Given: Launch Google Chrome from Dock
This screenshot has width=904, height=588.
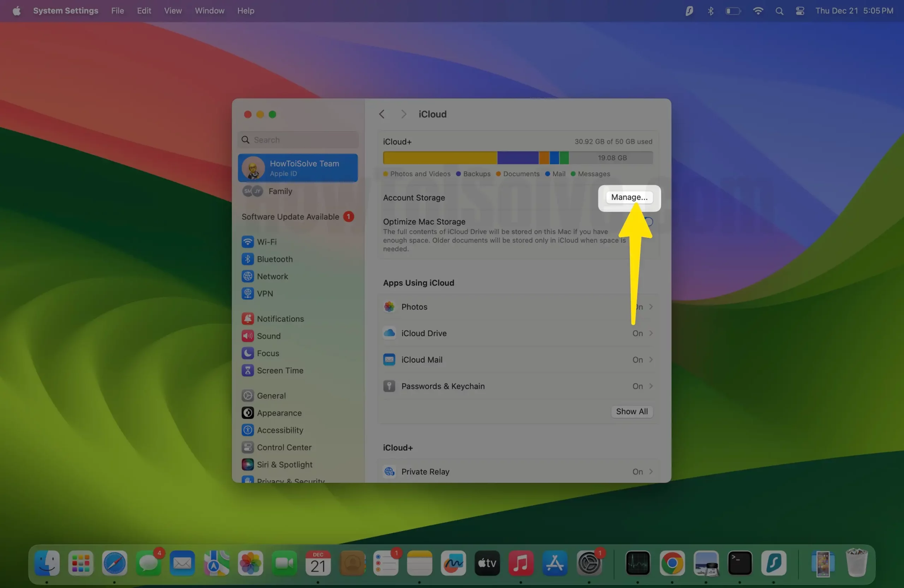Looking at the screenshot, I should 672,563.
